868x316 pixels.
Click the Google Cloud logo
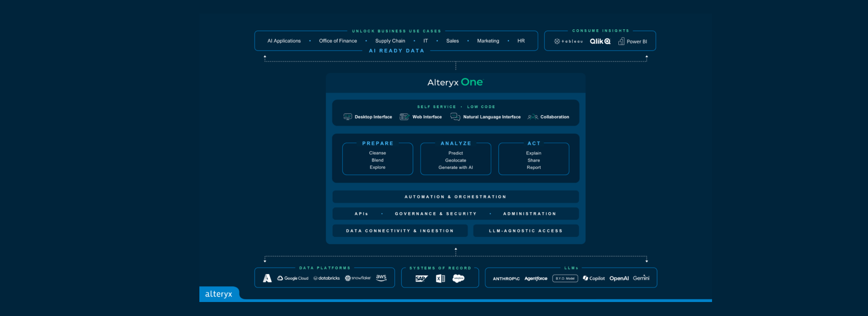[x=293, y=278]
